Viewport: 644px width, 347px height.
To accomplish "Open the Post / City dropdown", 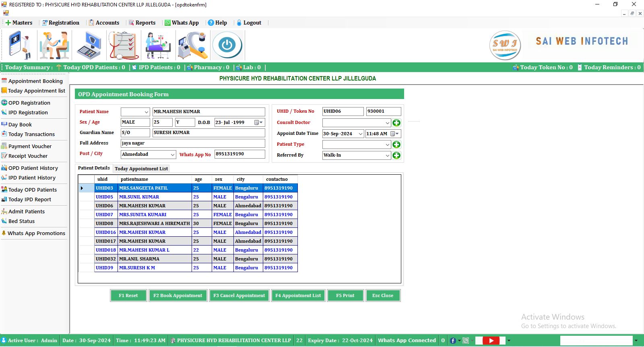I will tap(172, 155).
